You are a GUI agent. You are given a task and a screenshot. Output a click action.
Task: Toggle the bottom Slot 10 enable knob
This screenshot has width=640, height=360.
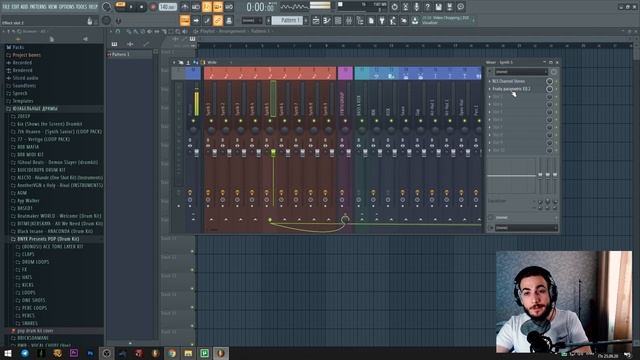[549, 150]
